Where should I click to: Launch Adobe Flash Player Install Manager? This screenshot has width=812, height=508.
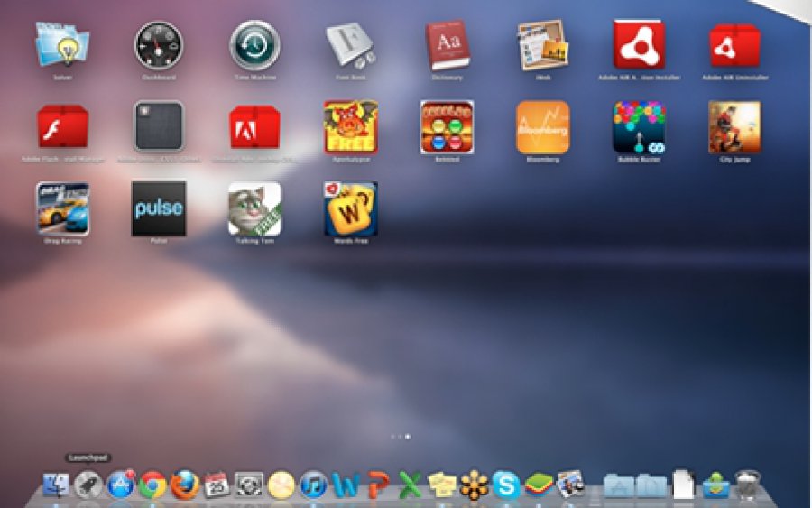tap(62, 127)
